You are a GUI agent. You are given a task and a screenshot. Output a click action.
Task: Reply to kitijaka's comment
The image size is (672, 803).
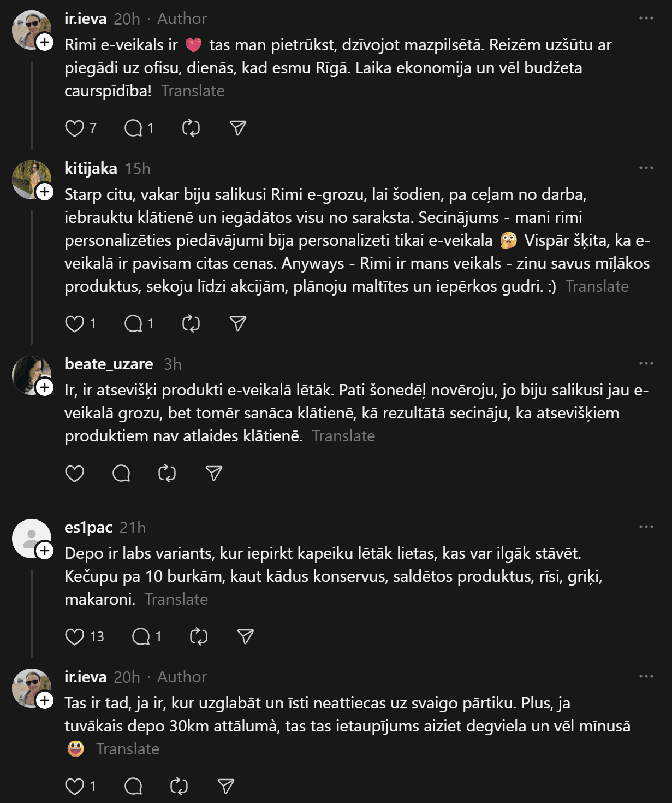pos(133,324)
